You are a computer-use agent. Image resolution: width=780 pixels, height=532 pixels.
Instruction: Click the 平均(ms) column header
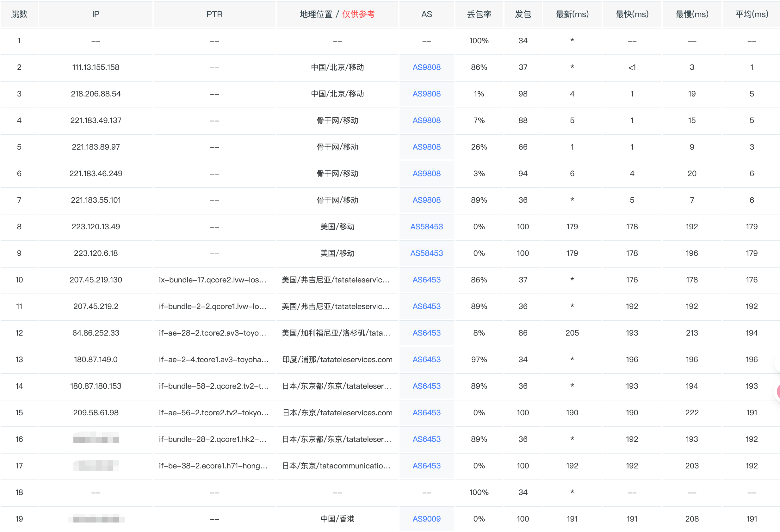pos(752,14)
